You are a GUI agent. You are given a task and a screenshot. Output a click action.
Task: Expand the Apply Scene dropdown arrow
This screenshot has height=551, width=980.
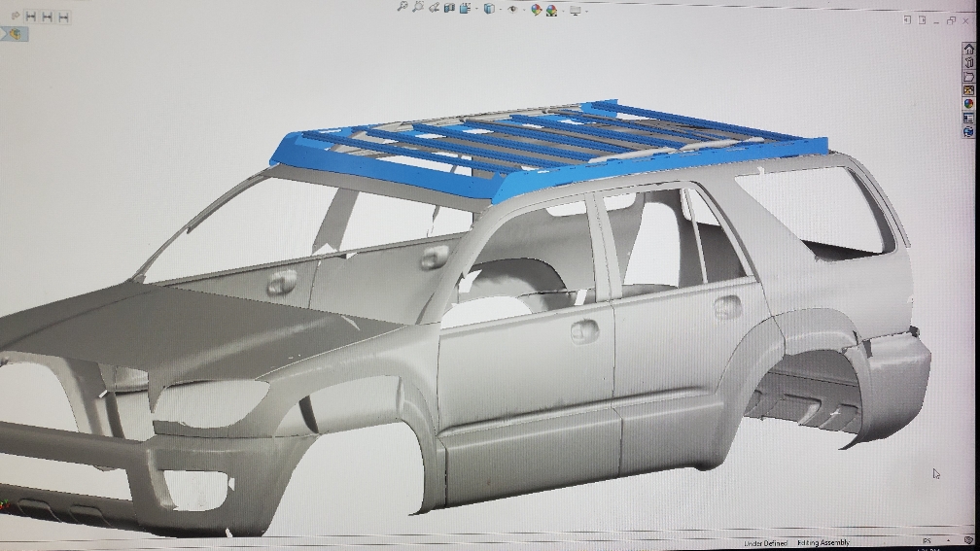[x=563, y=11]
